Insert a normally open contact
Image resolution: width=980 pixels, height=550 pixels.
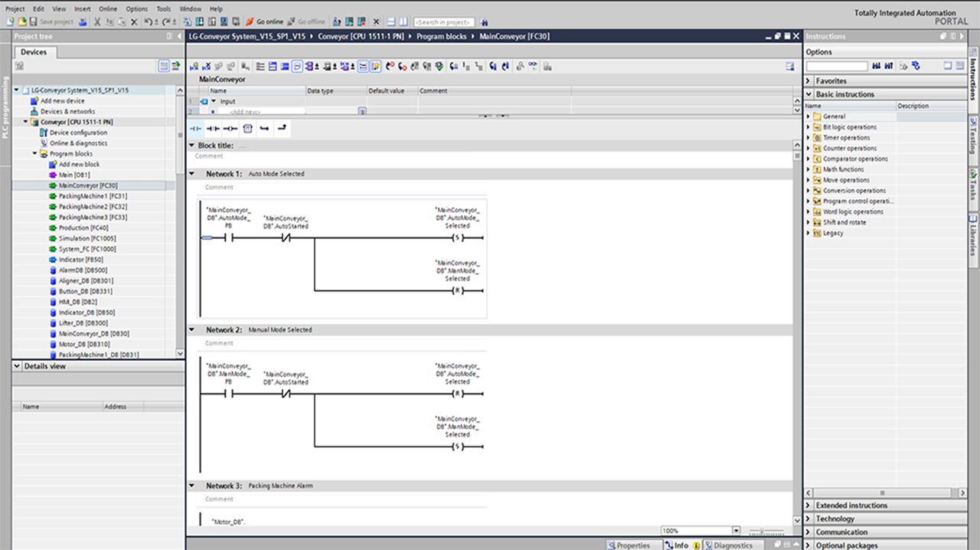(x=195, y=129)
